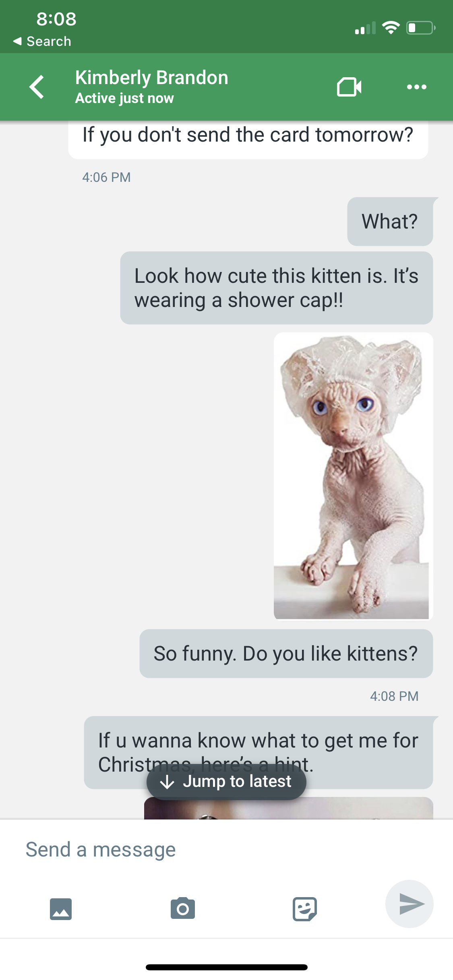Screen dimensions: 453x980
Task: Tap the home indicator bar at bottom
Action: pos(227,967)
